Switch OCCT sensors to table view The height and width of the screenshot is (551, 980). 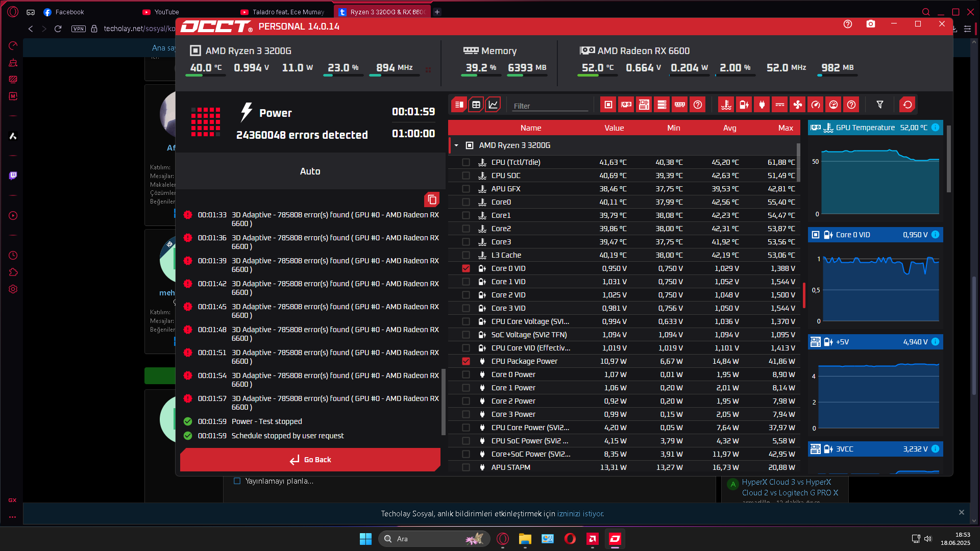pyautogui.click(x=476, y=105)
